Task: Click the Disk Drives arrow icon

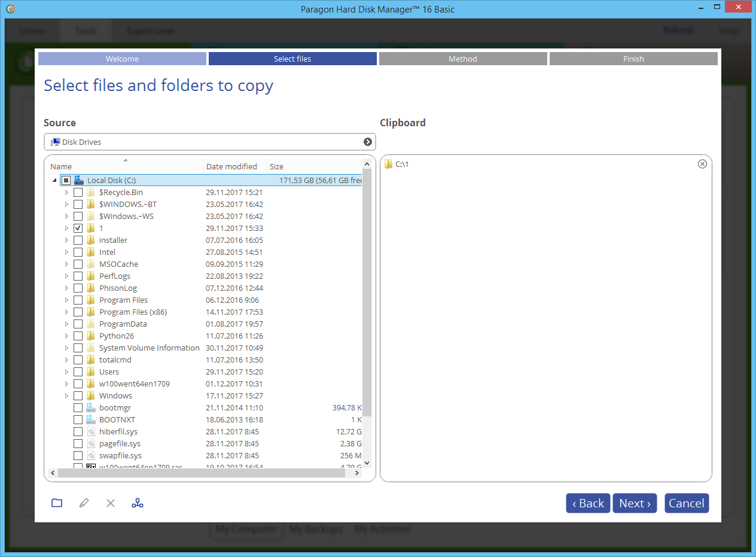Action: (368, 142)
